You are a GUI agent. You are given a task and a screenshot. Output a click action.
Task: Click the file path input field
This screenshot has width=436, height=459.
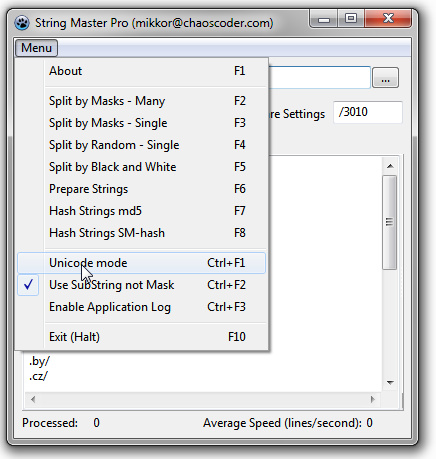(319, 77)
